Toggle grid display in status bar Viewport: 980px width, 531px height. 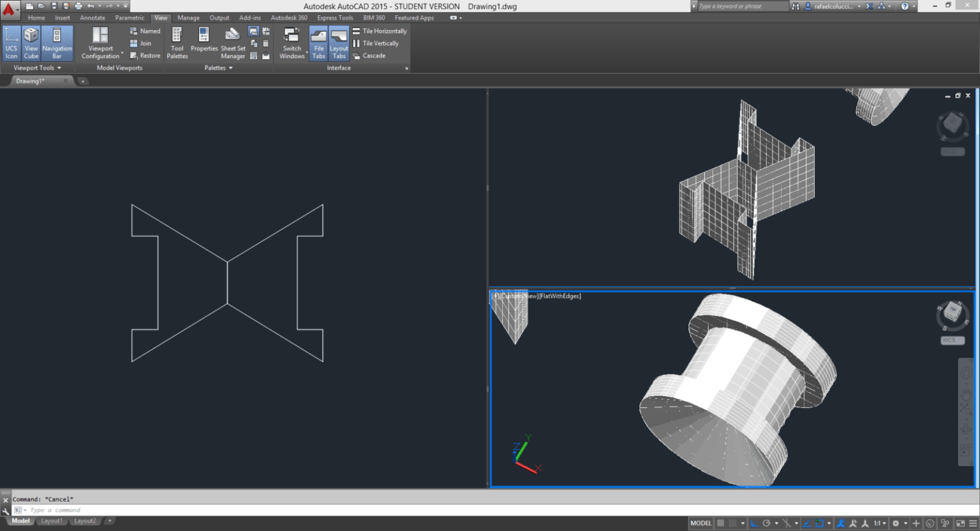pos(720,523)
